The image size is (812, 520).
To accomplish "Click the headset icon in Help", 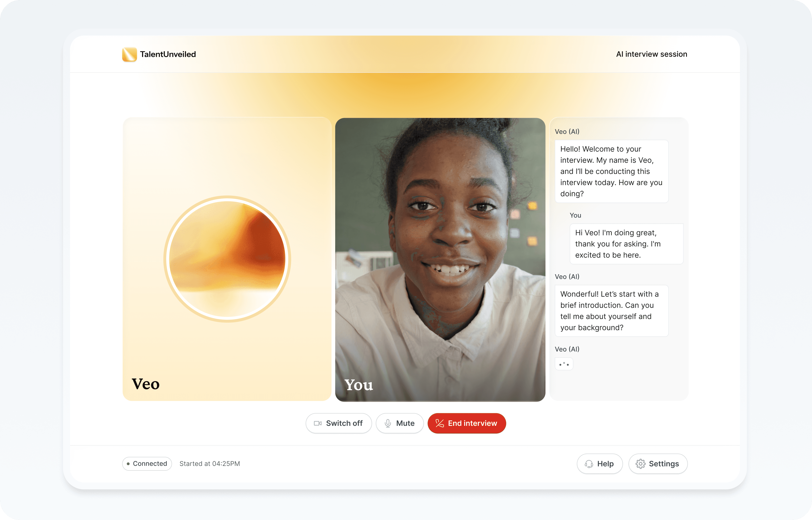I will pos(589,464).
